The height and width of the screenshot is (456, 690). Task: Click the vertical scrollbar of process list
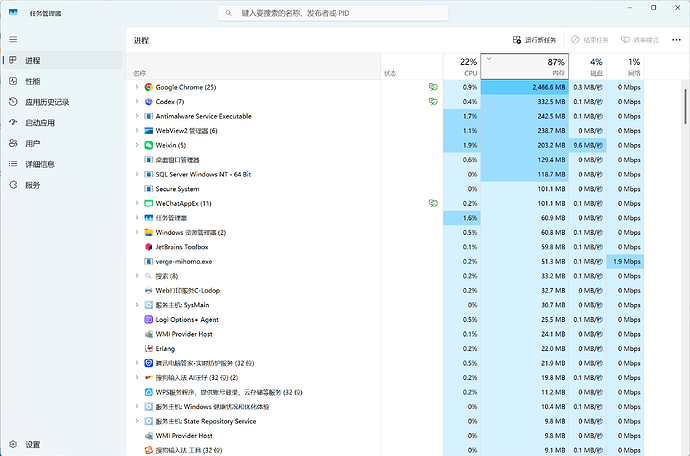click(685, 106)
